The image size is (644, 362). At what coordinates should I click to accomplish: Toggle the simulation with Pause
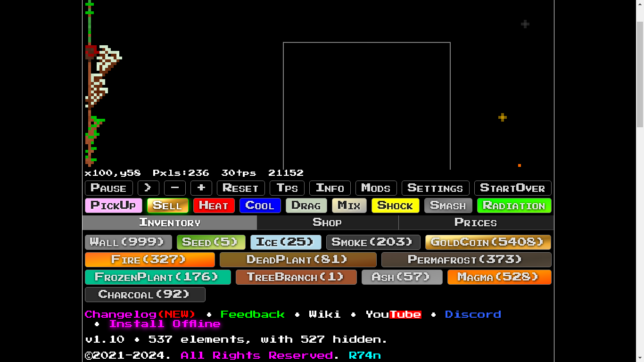(108, 188)
